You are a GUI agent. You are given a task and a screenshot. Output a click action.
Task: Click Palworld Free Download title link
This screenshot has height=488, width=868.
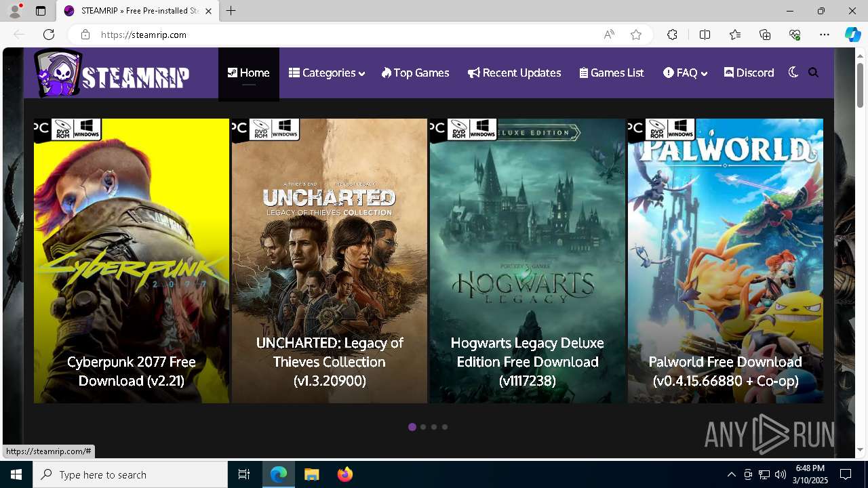click(726, 371)
